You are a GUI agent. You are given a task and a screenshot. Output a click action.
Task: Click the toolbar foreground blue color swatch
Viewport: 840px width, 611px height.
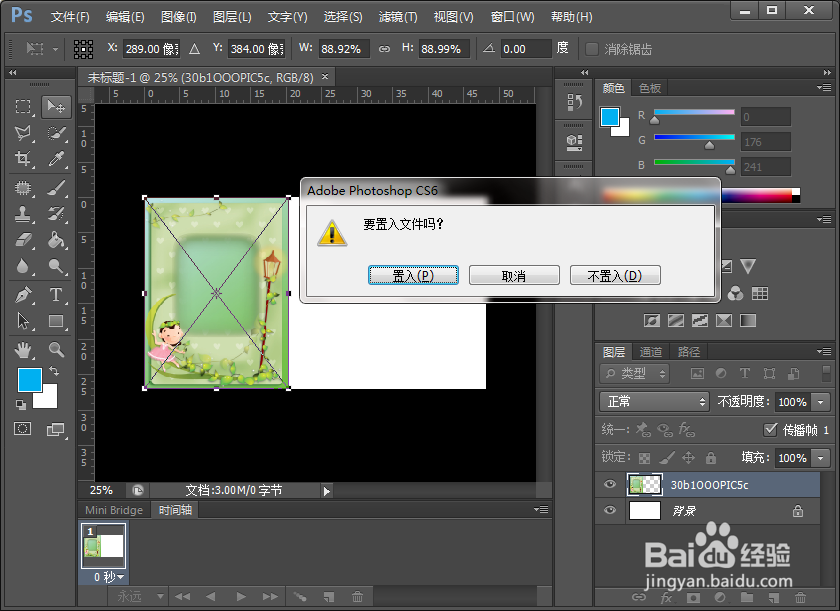(30, 380)
